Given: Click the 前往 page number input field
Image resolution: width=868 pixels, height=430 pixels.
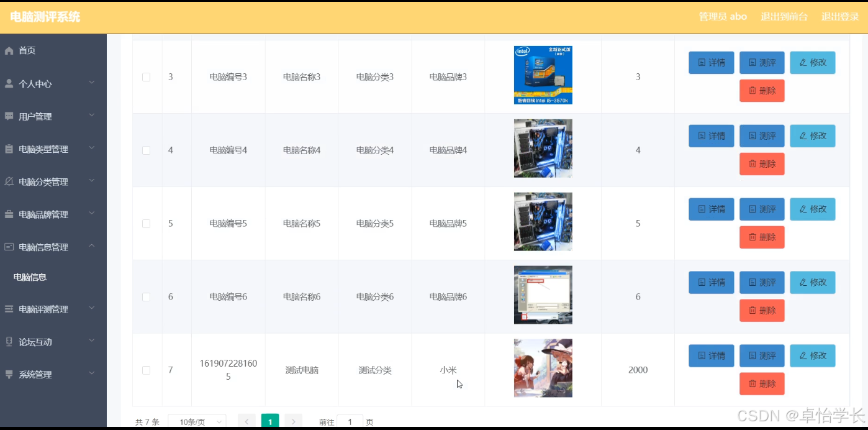Looking at the screenshot, I should pos(350,421).
